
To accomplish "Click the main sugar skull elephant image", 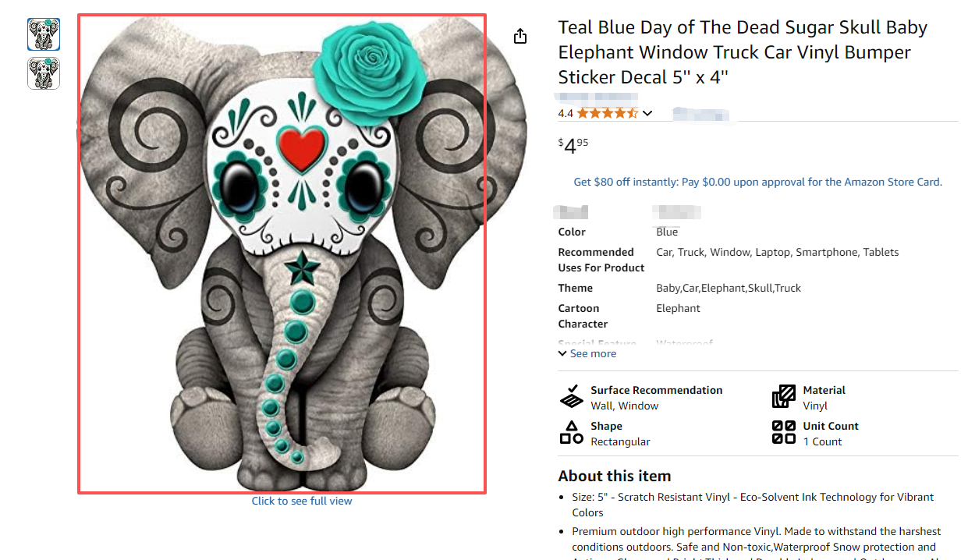I will point(282,253).
